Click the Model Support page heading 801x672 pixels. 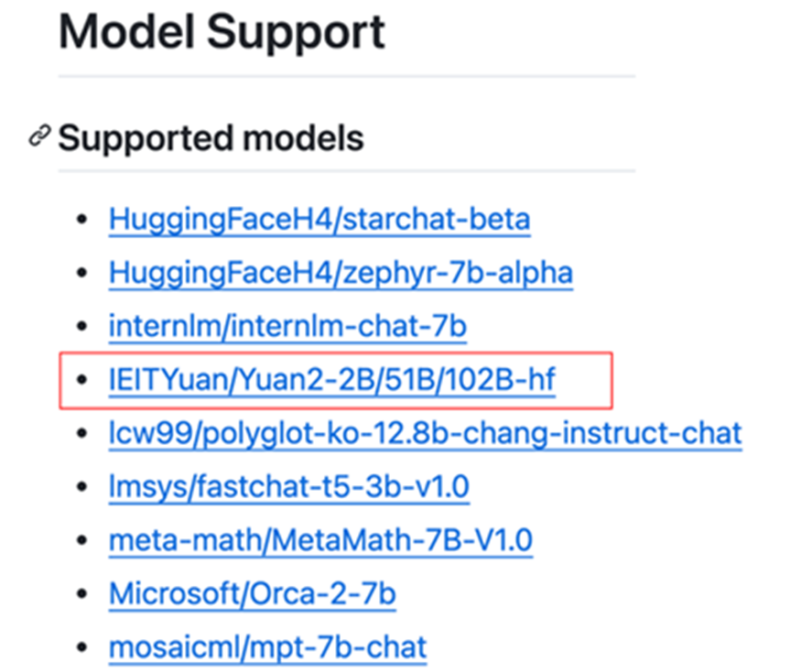tap(222, 33)
